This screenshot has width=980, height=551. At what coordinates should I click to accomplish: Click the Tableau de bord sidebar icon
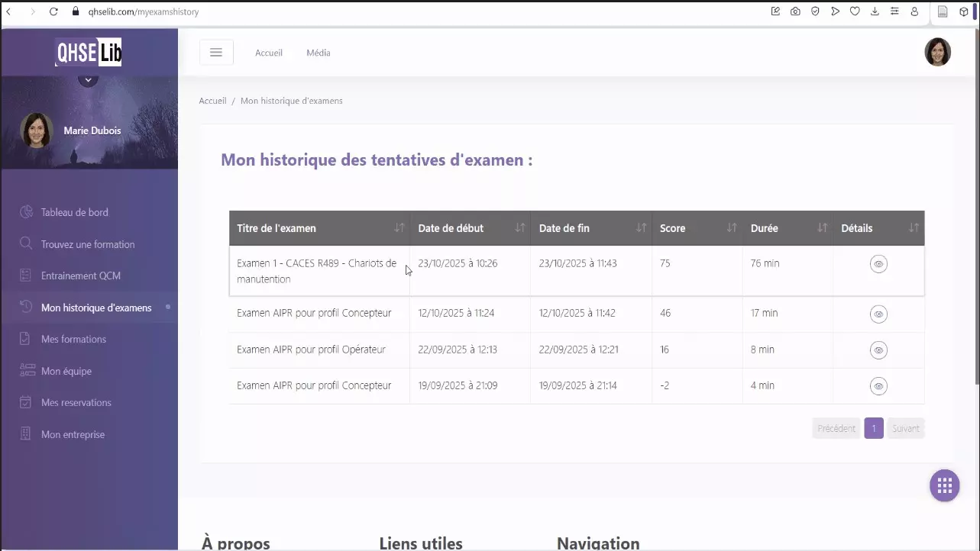[x=26, y=212]
